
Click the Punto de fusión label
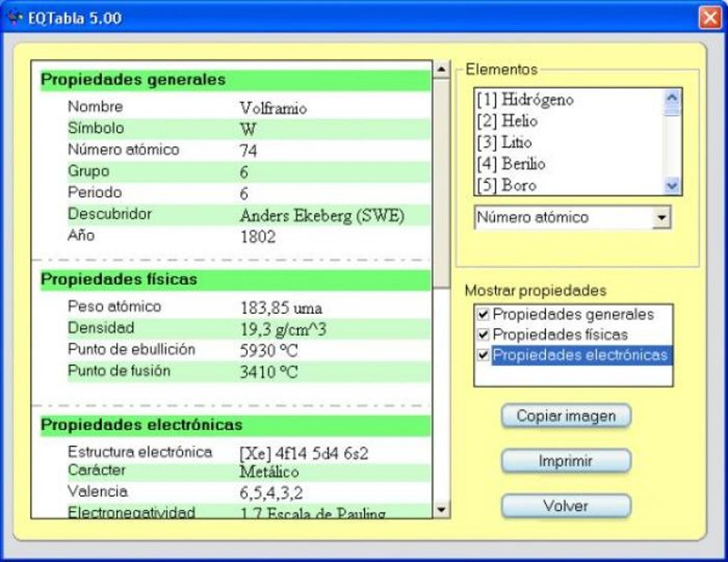119,371
